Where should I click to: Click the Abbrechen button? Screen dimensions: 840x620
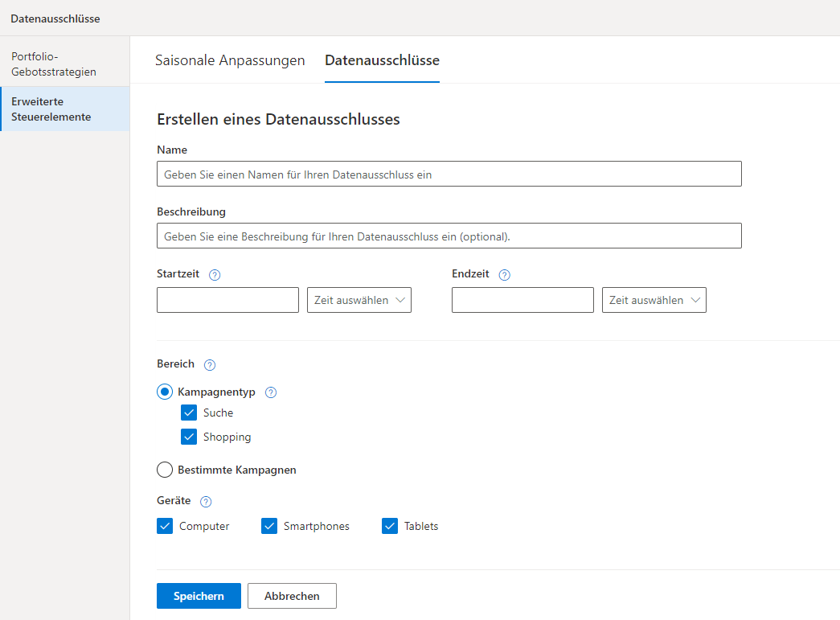(292, 596)
